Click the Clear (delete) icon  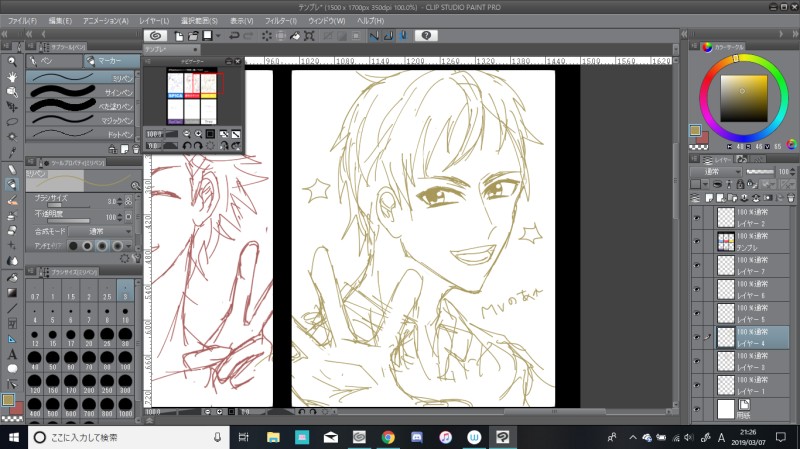[x=266, y=36]
